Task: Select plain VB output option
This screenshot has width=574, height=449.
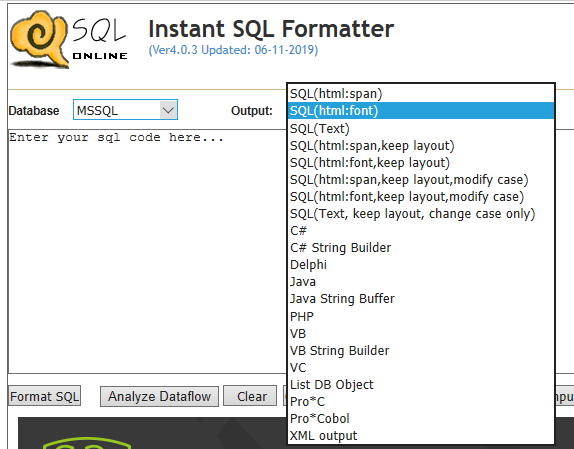Action: click(x=421, y=333)
